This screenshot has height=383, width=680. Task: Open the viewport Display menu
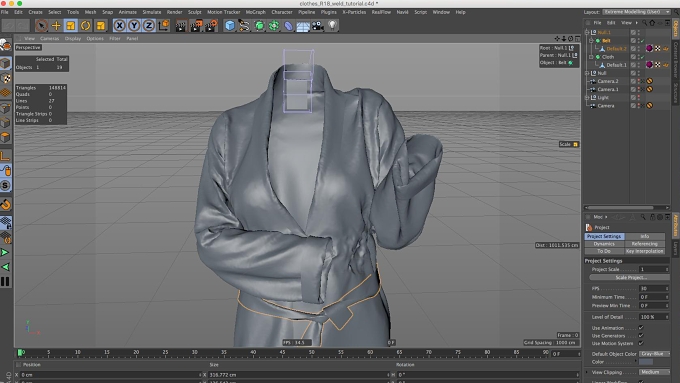click(73, 39)
